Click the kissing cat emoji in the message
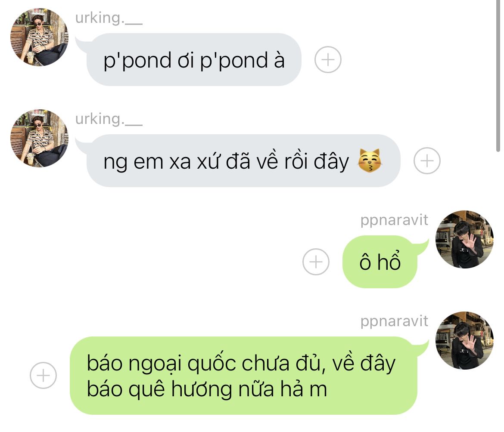This screenshot has height=432, width=504. pyautogui.click(x=370, y=160)
